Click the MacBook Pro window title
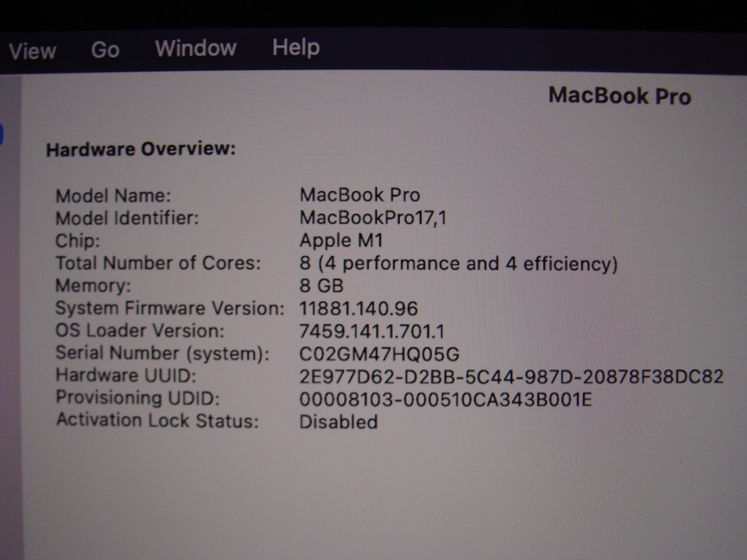The height and width of the screenshot is (560, 747). click(619, 96)
